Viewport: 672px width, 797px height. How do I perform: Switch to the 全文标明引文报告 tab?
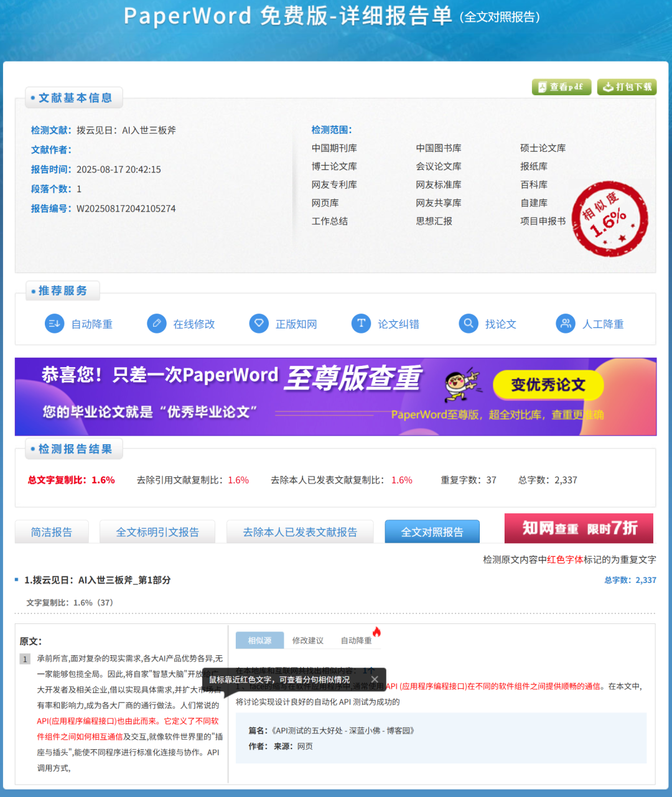157,532
